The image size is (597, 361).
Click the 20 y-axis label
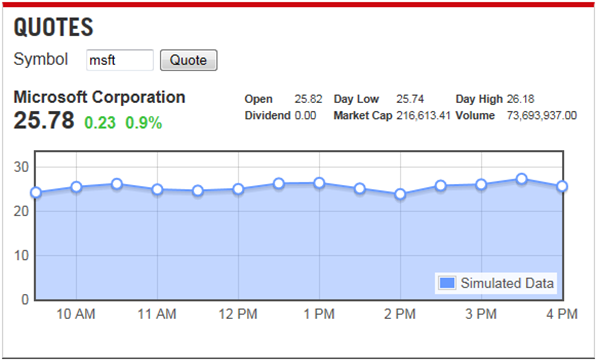coord(21,211)
